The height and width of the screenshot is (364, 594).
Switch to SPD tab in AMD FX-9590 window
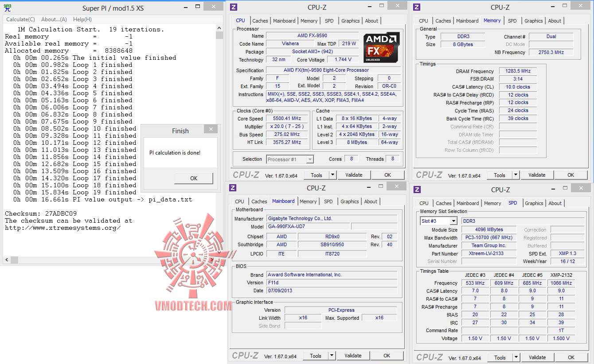click(329, 21)
